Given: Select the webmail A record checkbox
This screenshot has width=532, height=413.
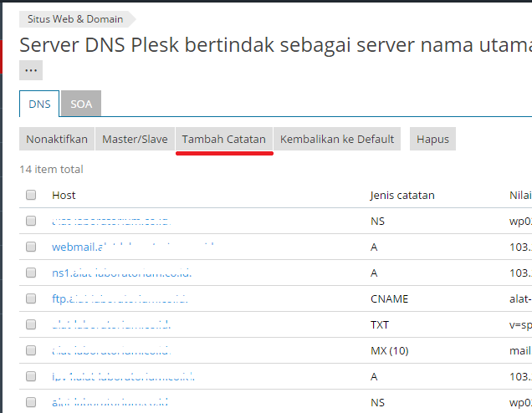Looking at the screenshot, I should point(31,247).
